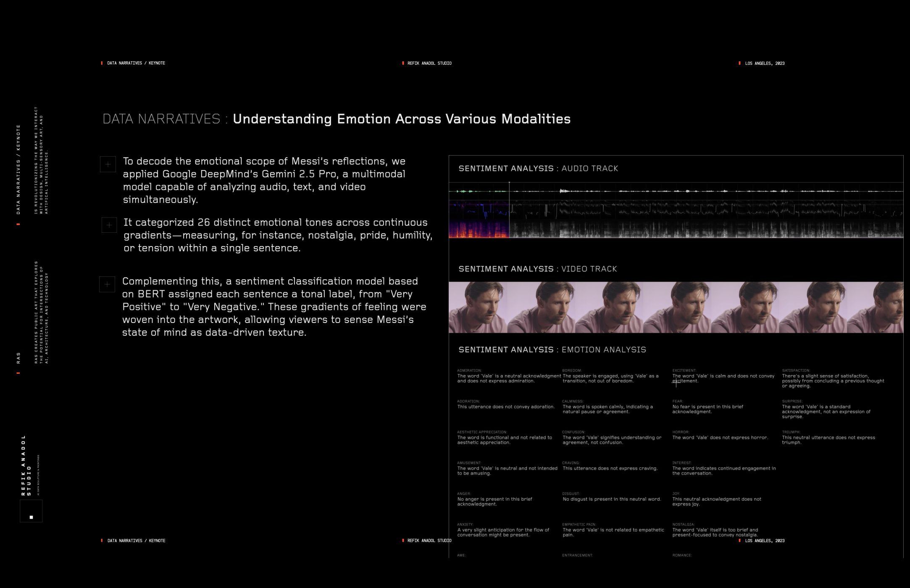The height and width of the screenshot is (588, 910).
Task: Click the audio waveform playhead marker
Action: [509, 184]
